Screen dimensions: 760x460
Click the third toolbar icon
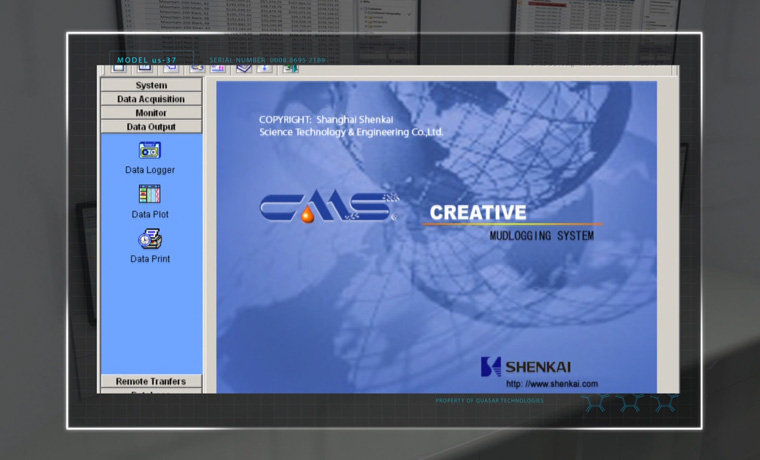coord(170,68)
